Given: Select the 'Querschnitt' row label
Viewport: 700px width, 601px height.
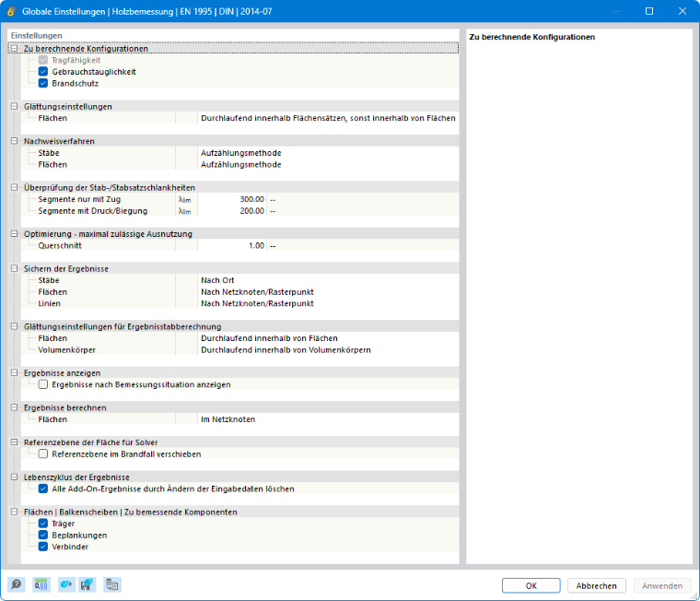Looking at the screenshot, I should pyautogui.click(x=60, y=245).
